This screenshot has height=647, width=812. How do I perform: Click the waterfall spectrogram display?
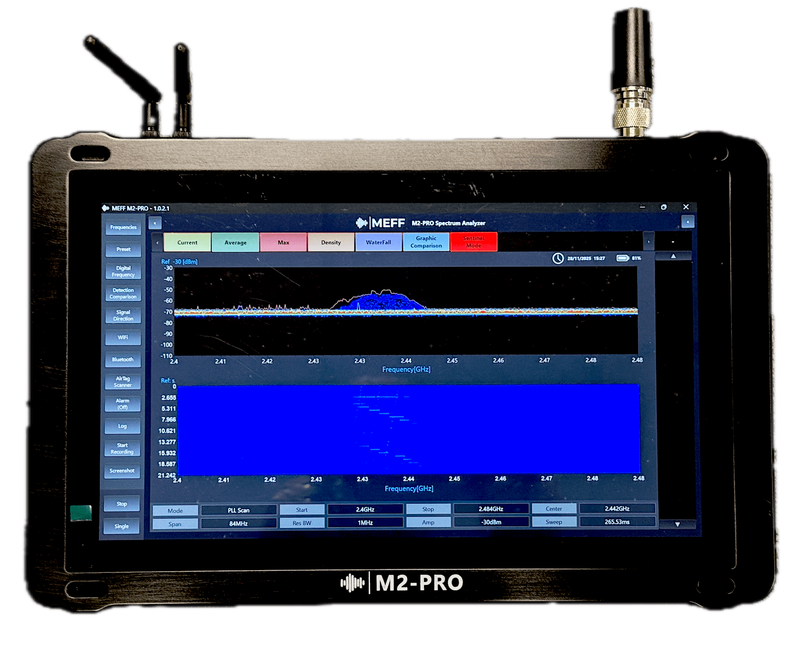click(408, 429)
